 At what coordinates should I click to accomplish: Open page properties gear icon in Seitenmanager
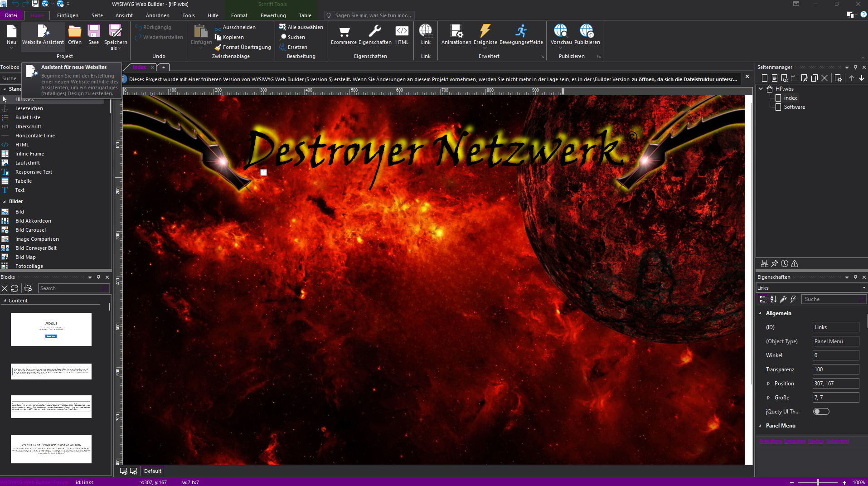[x=838, y=78]
